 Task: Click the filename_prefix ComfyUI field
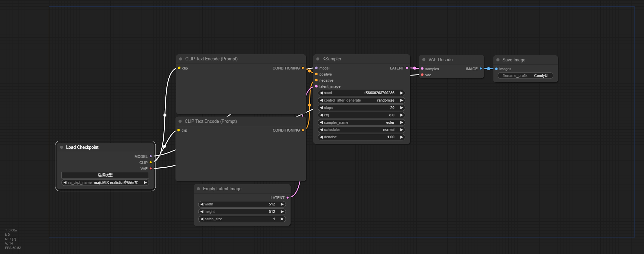pyautogui.click(x=525, y=76)
